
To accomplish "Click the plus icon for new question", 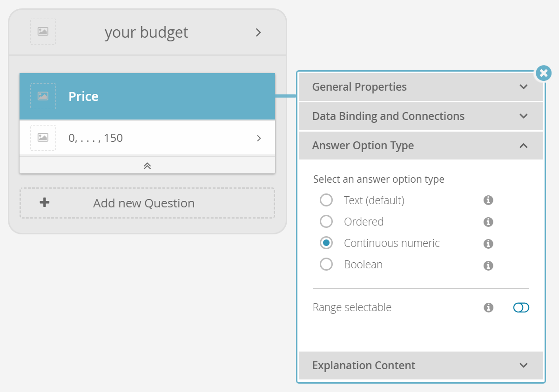I will point(44,203).
